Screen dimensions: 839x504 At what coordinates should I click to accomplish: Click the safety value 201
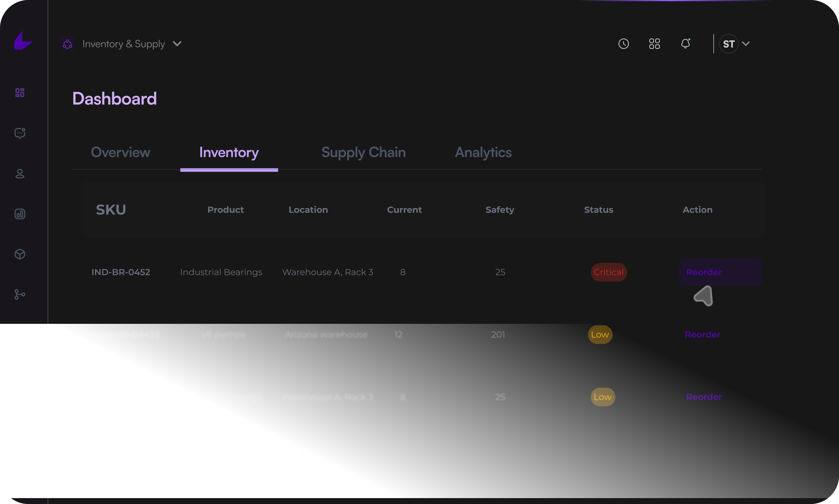[498, 334]
